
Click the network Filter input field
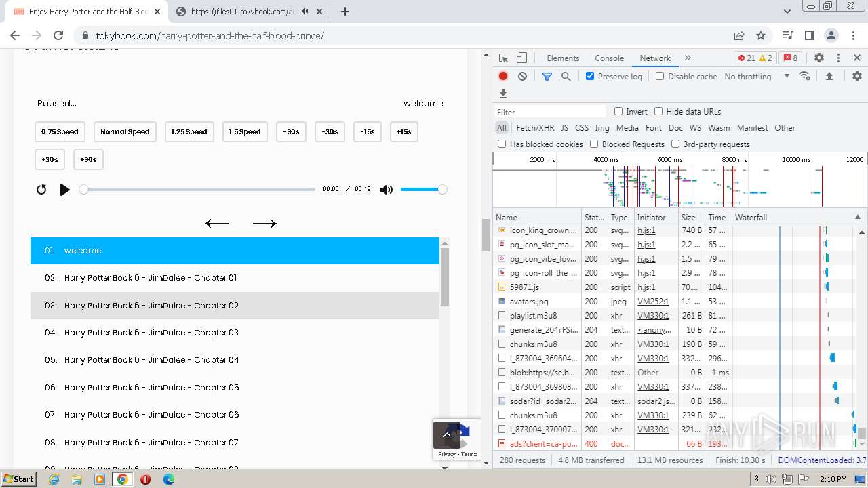tap(550, 112)
